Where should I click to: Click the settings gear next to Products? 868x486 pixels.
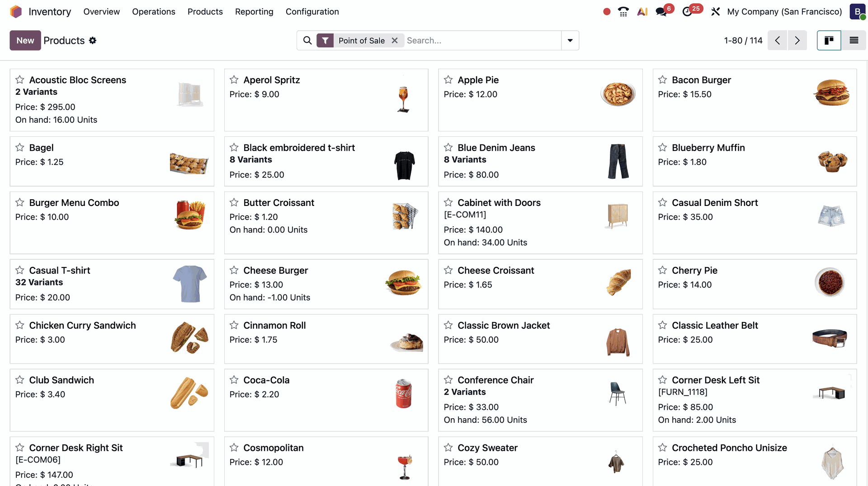tap(93, 41)
